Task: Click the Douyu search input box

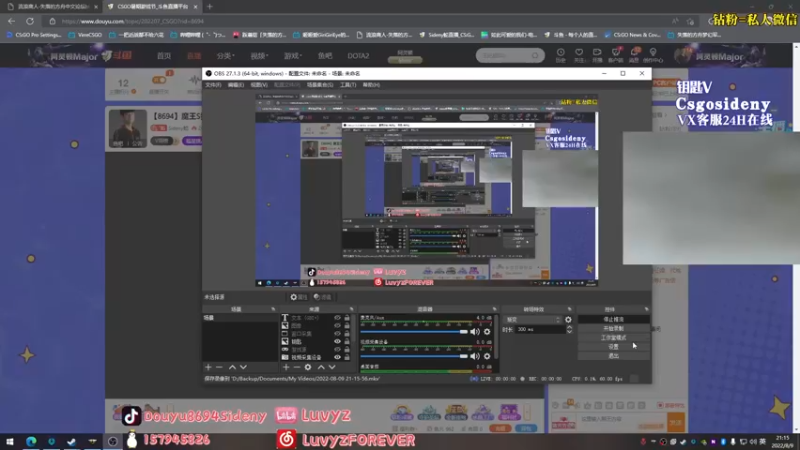Action: [x=505, y=55]
